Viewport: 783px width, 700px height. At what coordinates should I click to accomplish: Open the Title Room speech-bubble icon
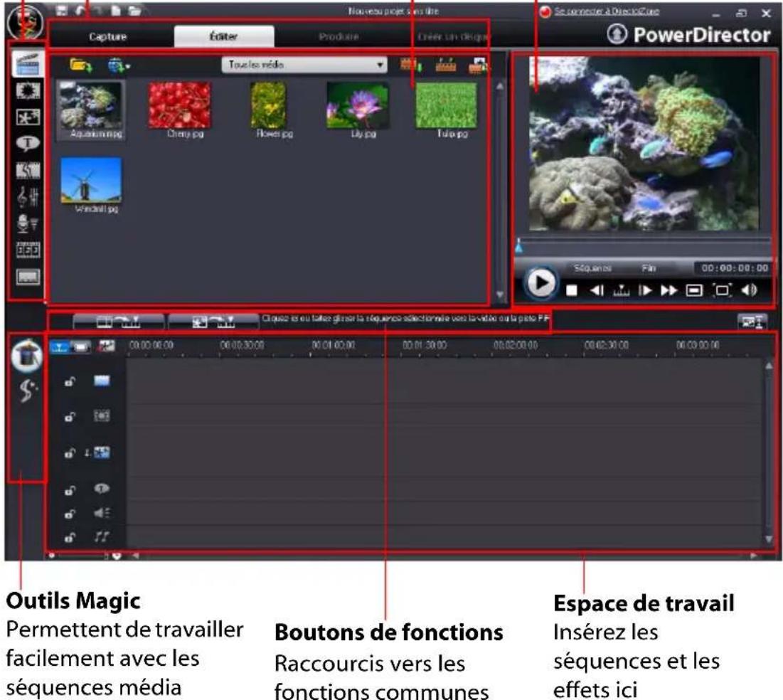28,144
